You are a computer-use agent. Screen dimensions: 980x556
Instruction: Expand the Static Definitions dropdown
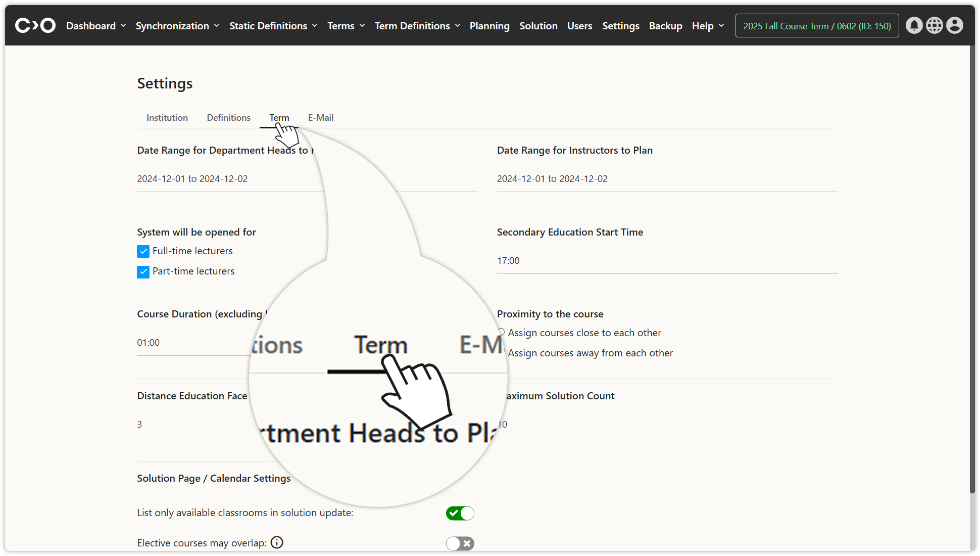[x=273, y=26]
